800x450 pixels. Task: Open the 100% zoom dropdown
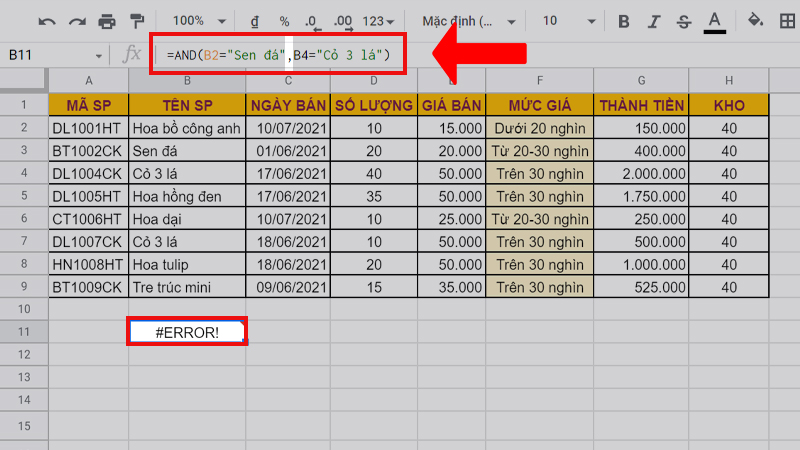199,21
